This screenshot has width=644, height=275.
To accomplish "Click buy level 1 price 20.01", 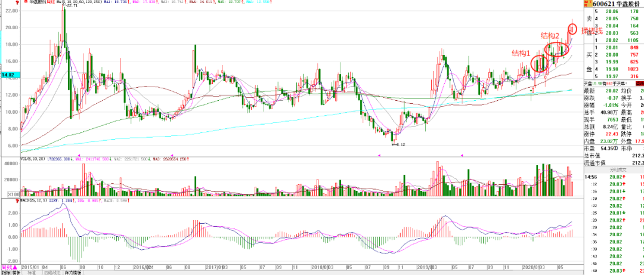I will coord(612,48).
